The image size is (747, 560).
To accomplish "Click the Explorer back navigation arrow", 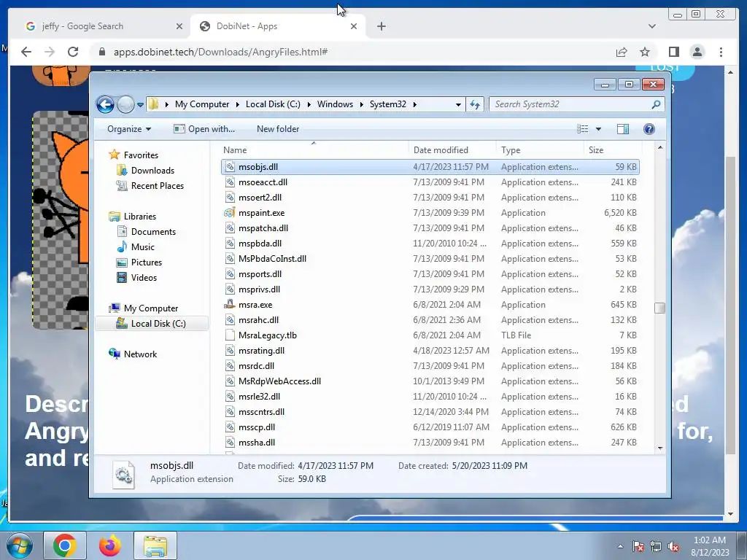I will click(x=105, y=104).
